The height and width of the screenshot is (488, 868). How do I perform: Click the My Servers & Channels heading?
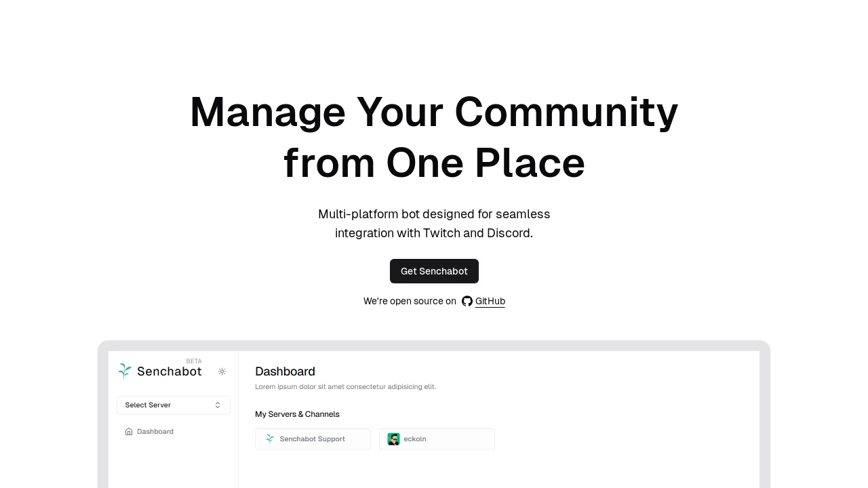(x=297, y=414)
